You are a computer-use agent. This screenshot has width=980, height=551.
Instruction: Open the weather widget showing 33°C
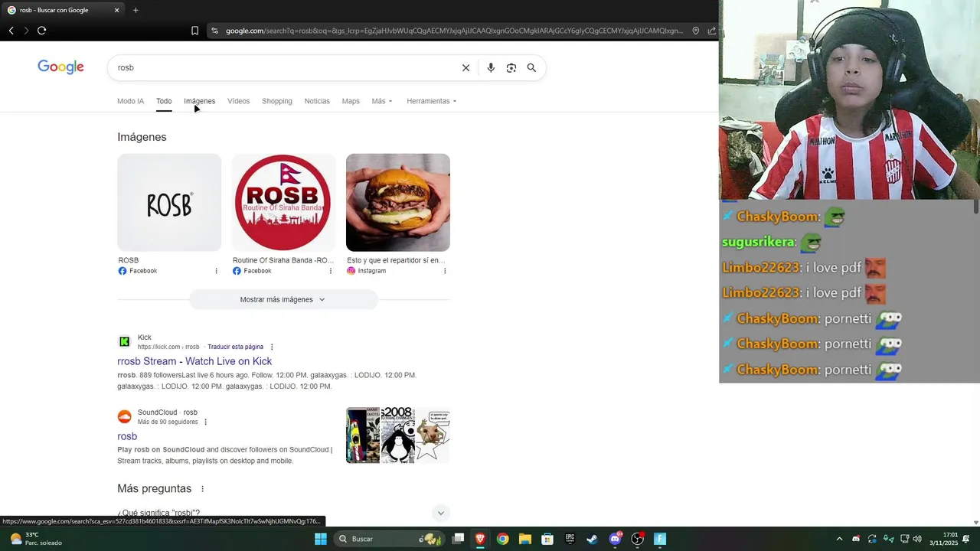tap(35, 539)
